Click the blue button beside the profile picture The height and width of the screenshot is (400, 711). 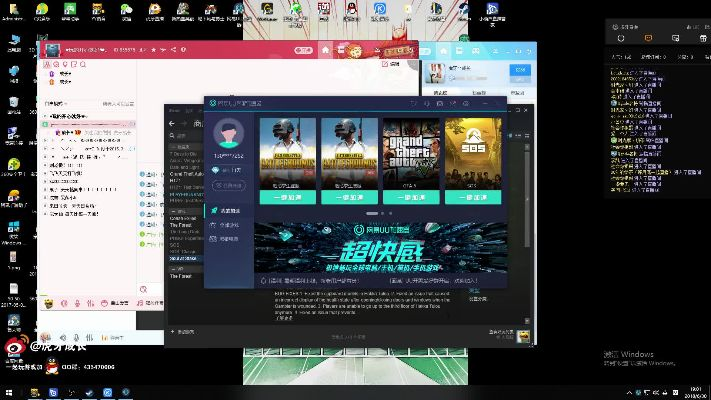tap(520, 70)
